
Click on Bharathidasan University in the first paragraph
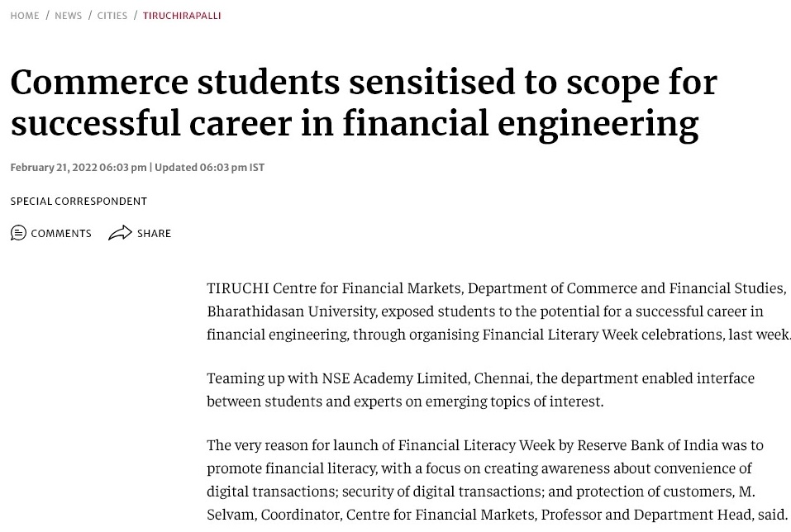pos(292,311)
